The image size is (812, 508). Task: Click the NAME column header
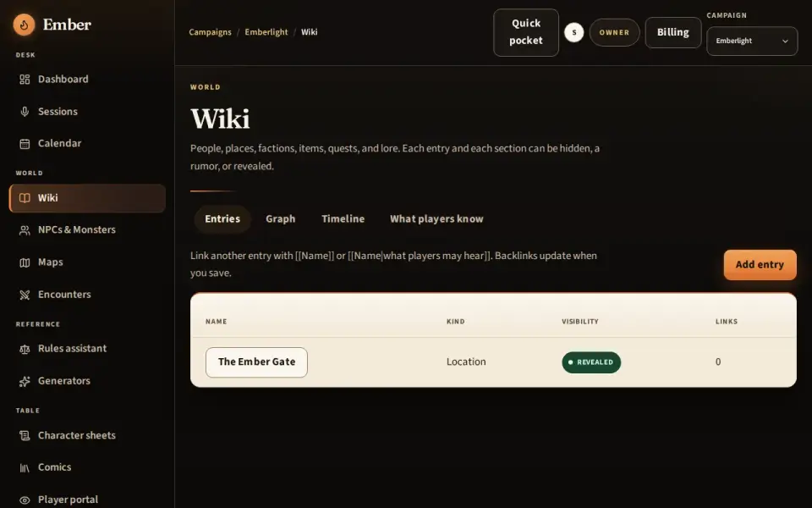point(216,322)
